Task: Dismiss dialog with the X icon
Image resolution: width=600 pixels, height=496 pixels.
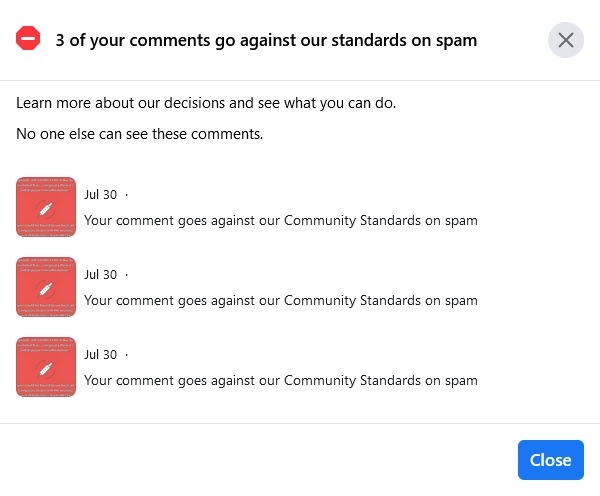Action: 566,41
